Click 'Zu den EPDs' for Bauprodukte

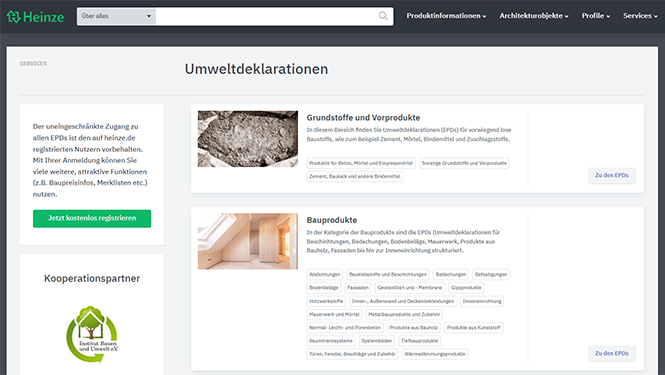coord(612,353)
